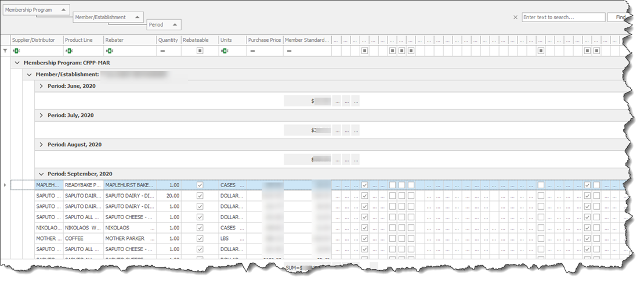Click the 'Enter text to search' field
The image size is (644, 283).
(562, 17)
